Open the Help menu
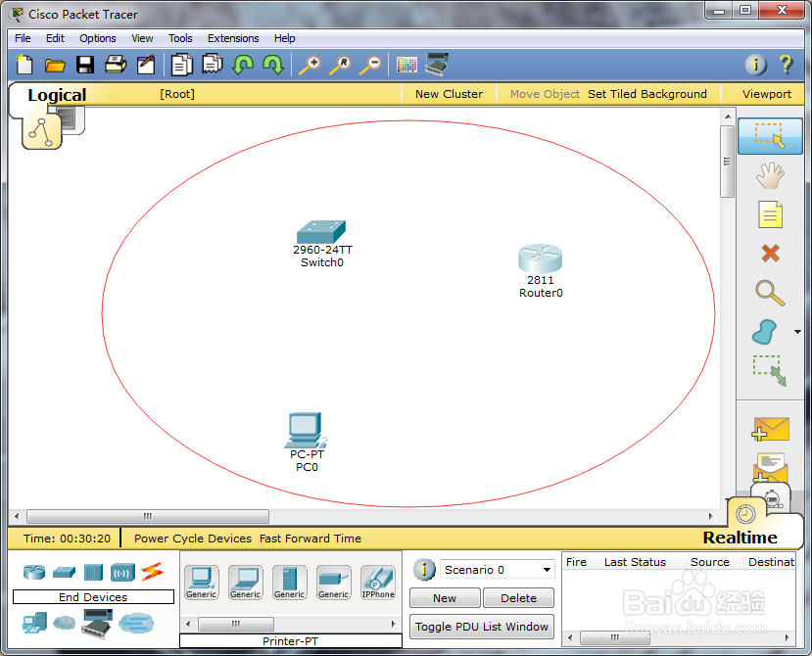 (x=284, y=38)
